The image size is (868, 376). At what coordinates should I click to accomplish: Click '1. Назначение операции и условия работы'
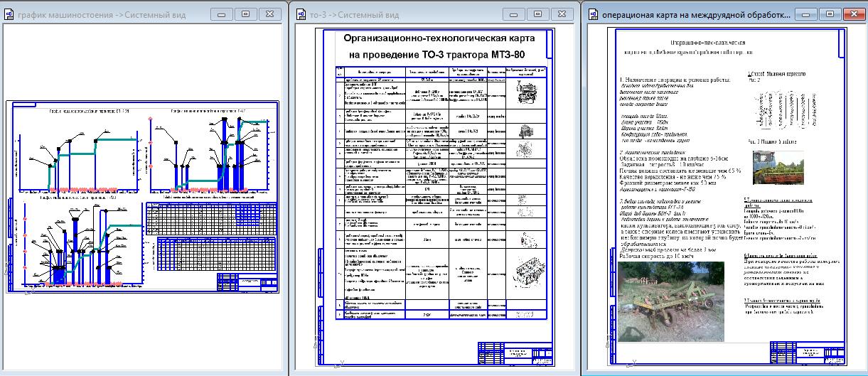pyautogui.click(x=676, y=80)
